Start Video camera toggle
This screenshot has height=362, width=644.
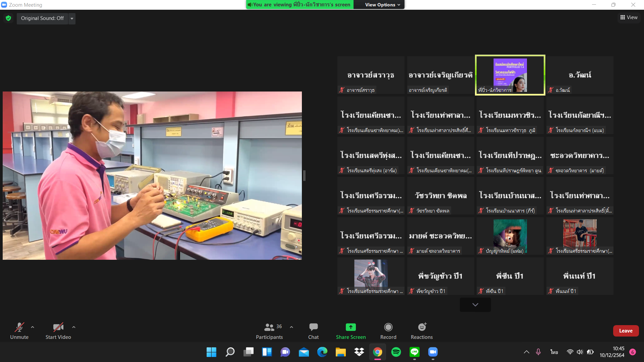(x=58, y=327)
